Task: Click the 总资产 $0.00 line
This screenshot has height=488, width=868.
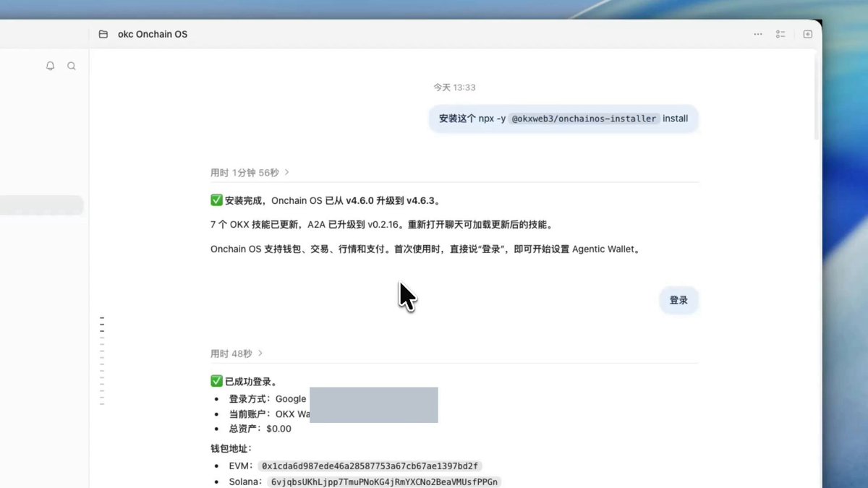Action: (x=260, y=429)
